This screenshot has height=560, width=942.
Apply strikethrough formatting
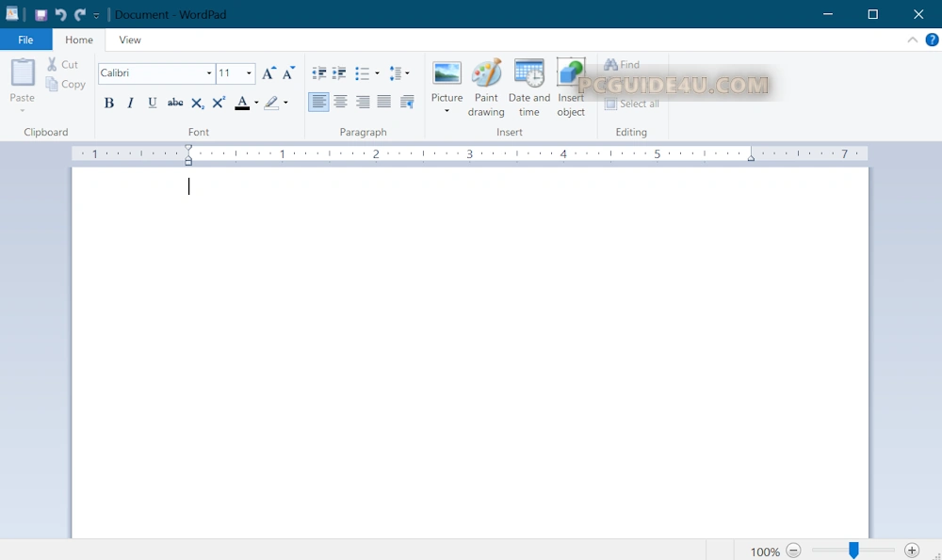click(175, 103)
